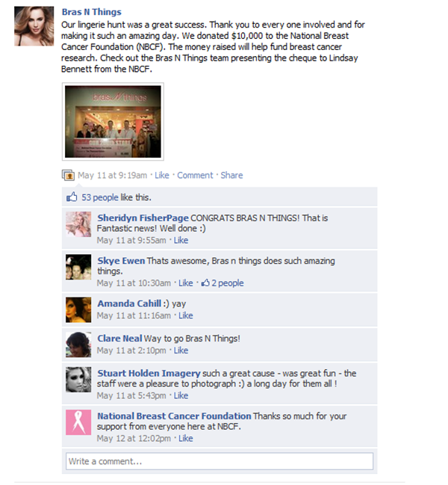
Task: Open the Bras N Things page name link
Action: point(91,12)
